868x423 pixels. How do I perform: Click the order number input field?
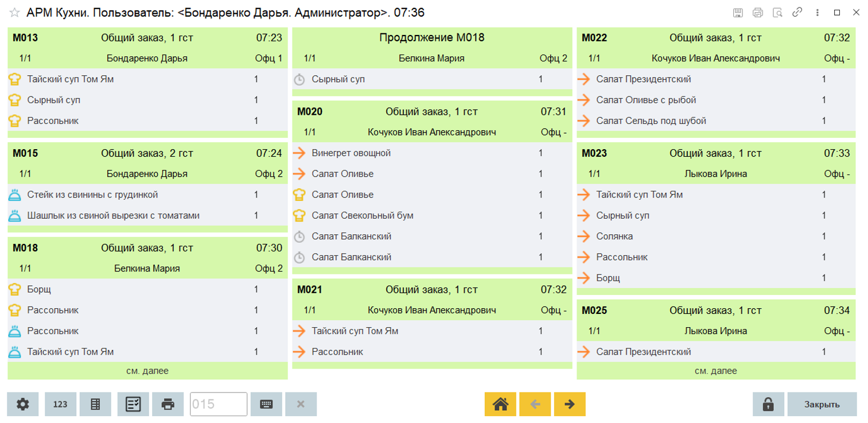[218, 404]
